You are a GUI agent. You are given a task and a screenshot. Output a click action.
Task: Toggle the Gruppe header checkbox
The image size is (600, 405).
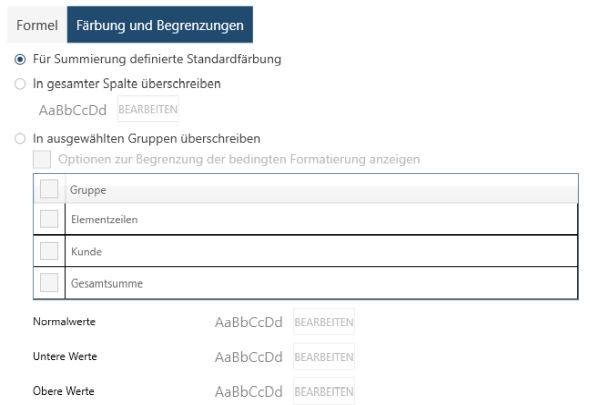[x=49, y=189]
